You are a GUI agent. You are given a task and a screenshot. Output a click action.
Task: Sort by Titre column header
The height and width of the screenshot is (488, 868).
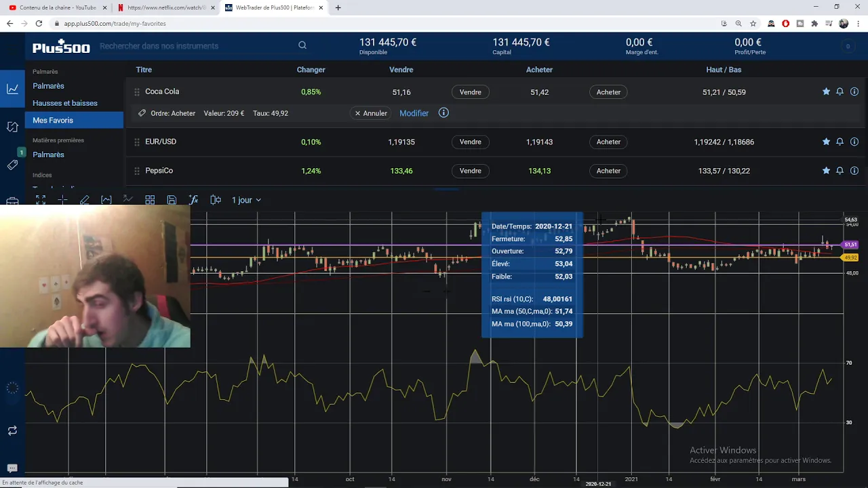pyautogui.click(x=144, y=70)
